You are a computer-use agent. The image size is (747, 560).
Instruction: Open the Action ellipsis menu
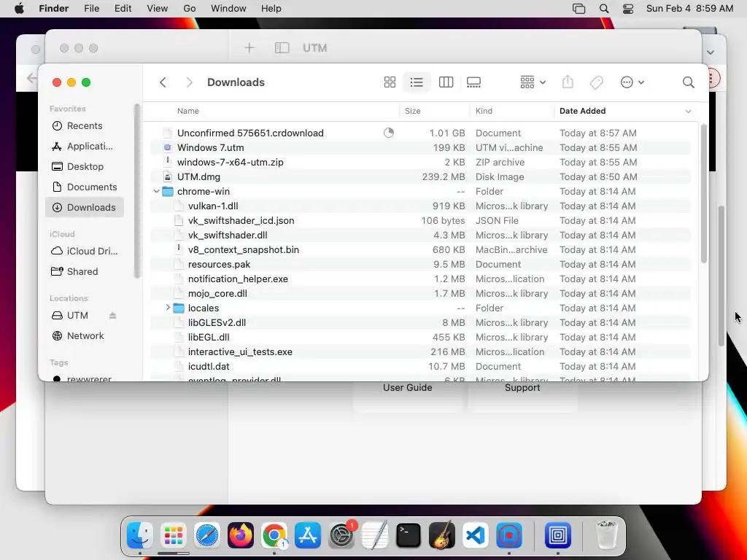coord(632,82)
